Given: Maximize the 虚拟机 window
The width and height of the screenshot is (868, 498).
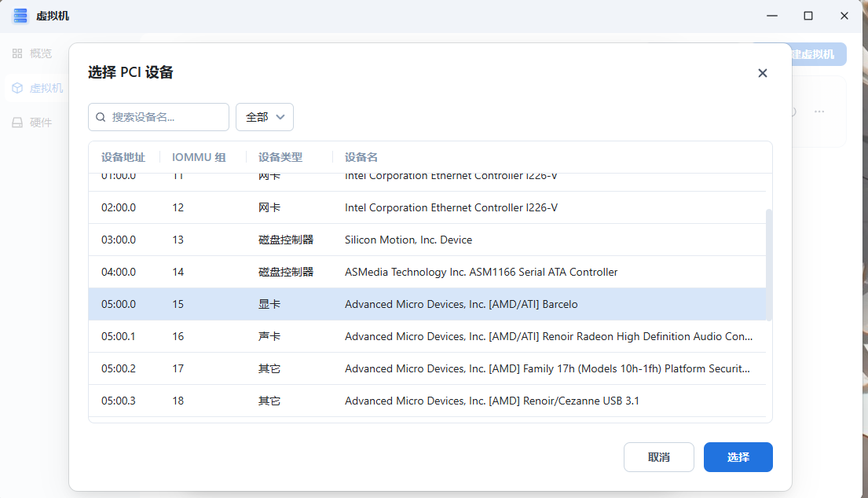Looking at the screenshot, I should coord(808,16).
